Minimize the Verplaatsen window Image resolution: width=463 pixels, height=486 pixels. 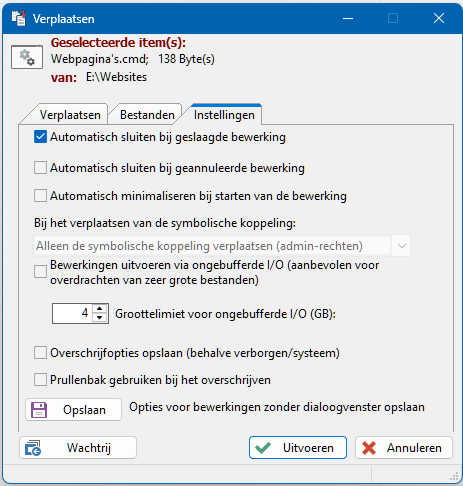[348, 18]
